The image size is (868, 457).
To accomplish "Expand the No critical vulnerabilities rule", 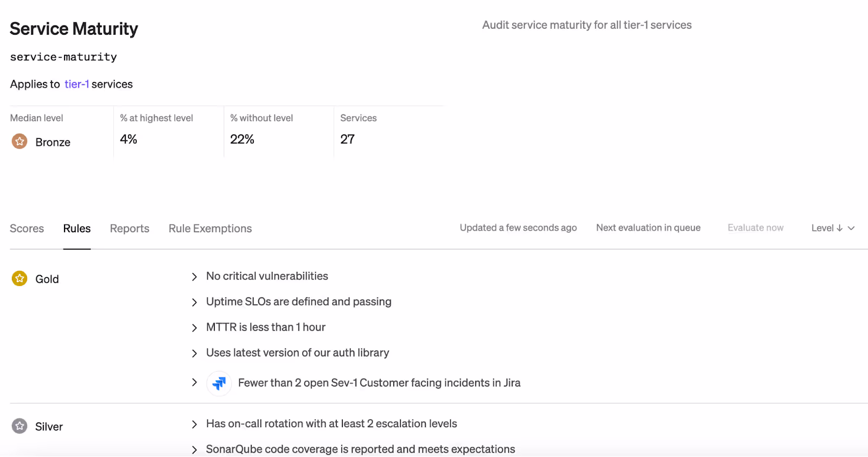I will pos(194,277).
